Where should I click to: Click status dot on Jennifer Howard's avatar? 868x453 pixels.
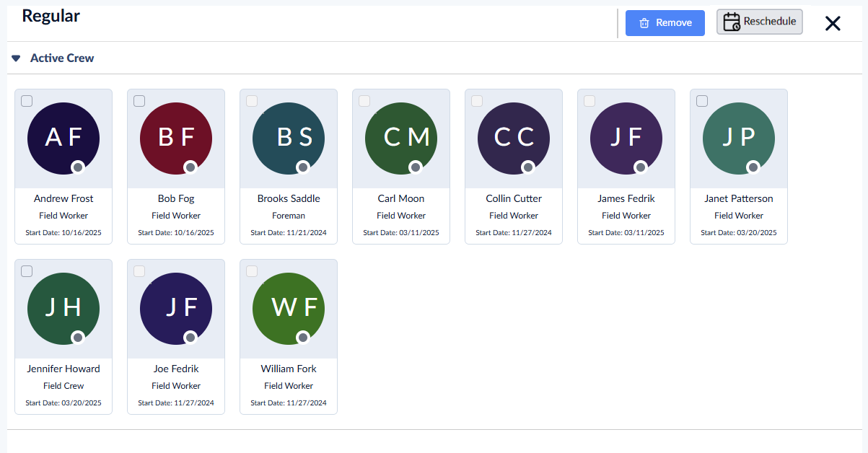pyautogui.click(x=78, y=338)
